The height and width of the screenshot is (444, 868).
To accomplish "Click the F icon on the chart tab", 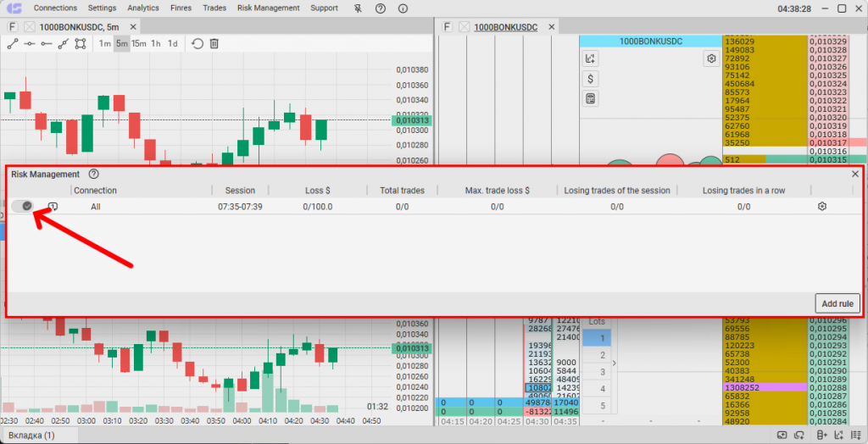I will point(13,26).
